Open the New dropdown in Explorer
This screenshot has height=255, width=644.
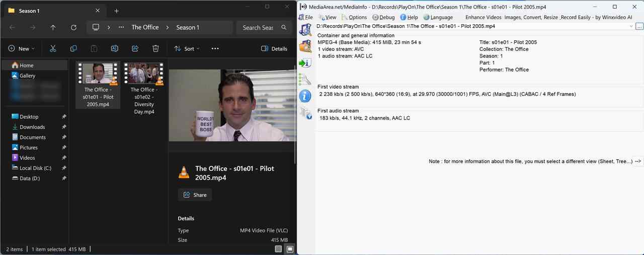[22, 48]
